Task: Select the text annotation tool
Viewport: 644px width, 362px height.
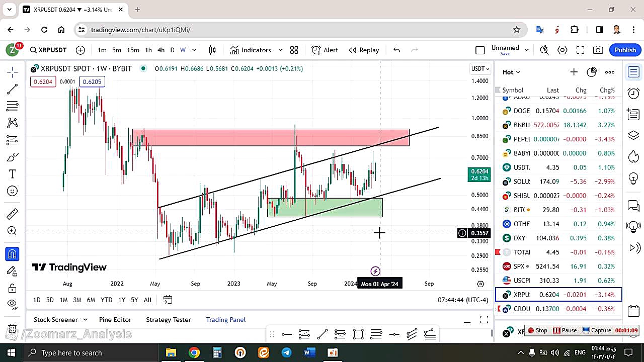Action: tap(13, 174)
